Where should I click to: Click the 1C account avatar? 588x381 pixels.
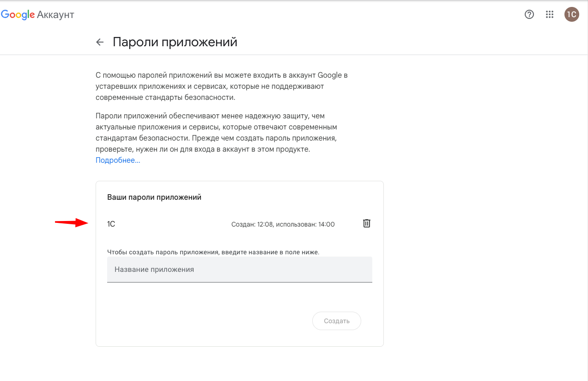[571, 14]
